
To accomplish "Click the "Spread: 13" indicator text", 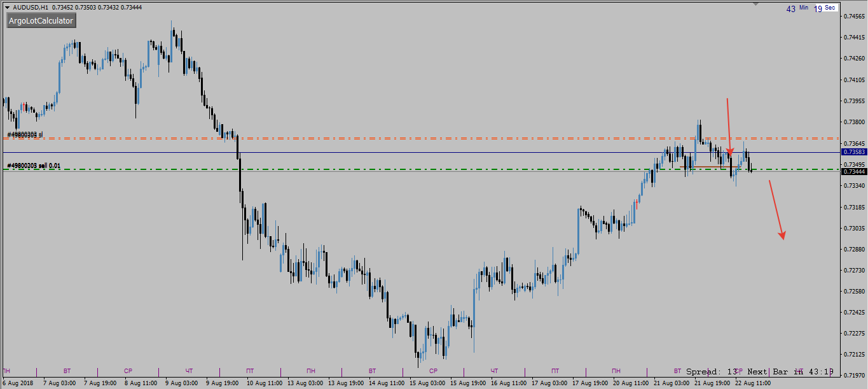I will coord(712,371).
